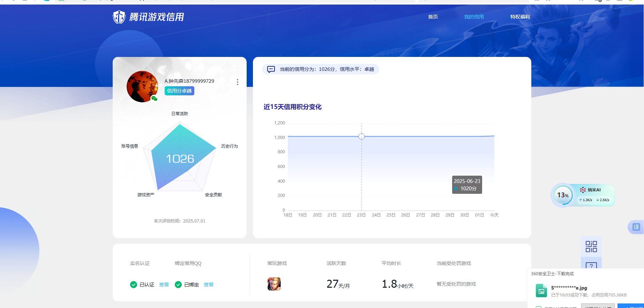Viewport: 644px width, 308px height.
Task: Click the 13% memory usage circle
Action: pyautogui.click(x=563, y=195)
